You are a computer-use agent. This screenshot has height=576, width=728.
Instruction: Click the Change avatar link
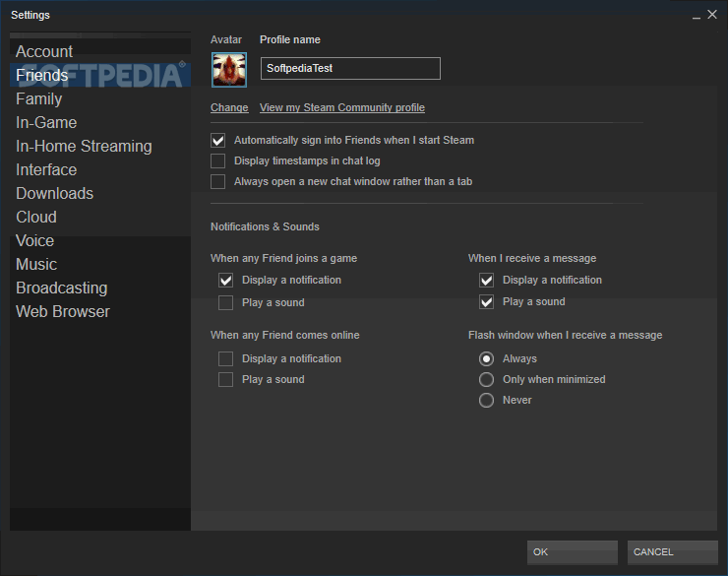(229, 107)
